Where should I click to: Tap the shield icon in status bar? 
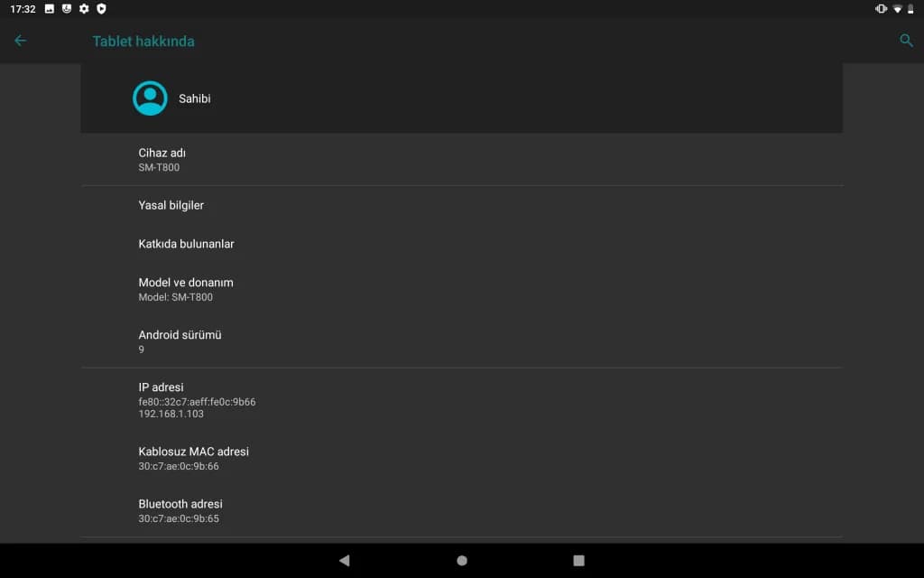[101, 9]
